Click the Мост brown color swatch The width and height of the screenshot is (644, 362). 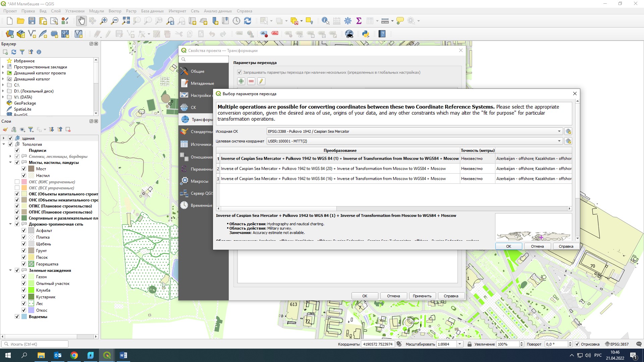coord(31,169)
